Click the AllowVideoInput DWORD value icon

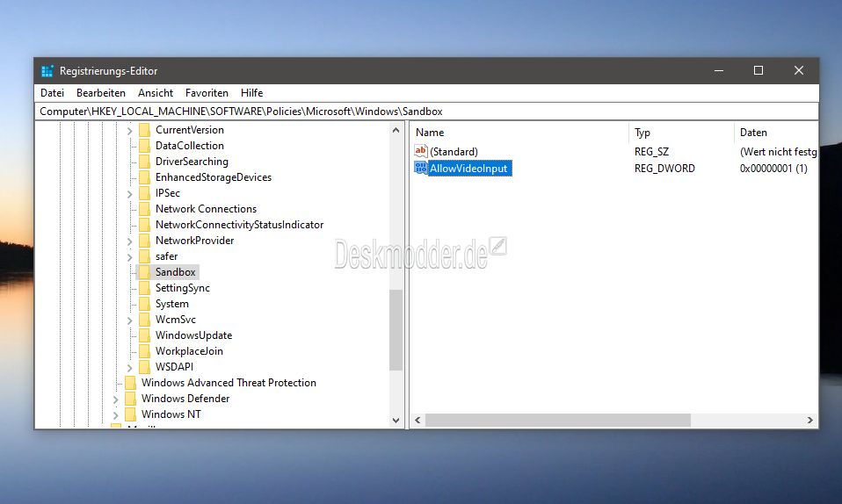click(421, 168)
